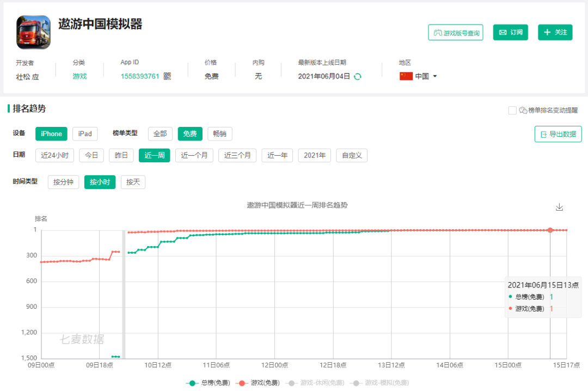This screenshot has width=588, height=391.
Task: Select the iPhone device option
Action: click(x=51, y=133)
